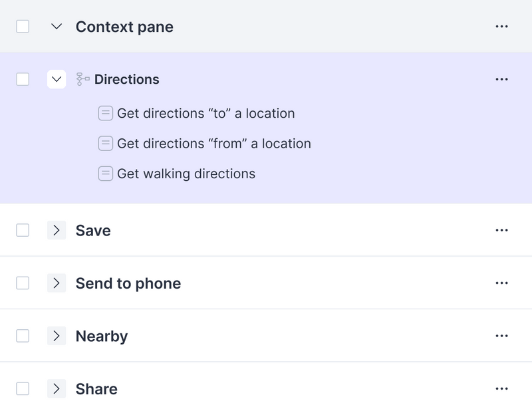This screenshot has height=415, width=532.
Task: Click the hierarchy icon next to Directions
Action: 83,79
